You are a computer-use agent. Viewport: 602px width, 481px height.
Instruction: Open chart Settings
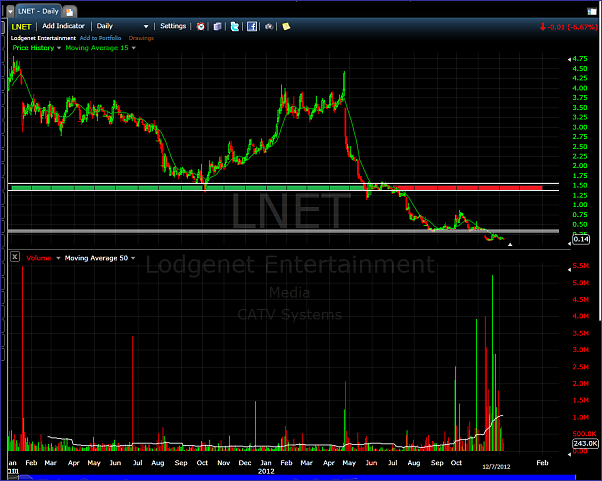click(x=173, y=26)
